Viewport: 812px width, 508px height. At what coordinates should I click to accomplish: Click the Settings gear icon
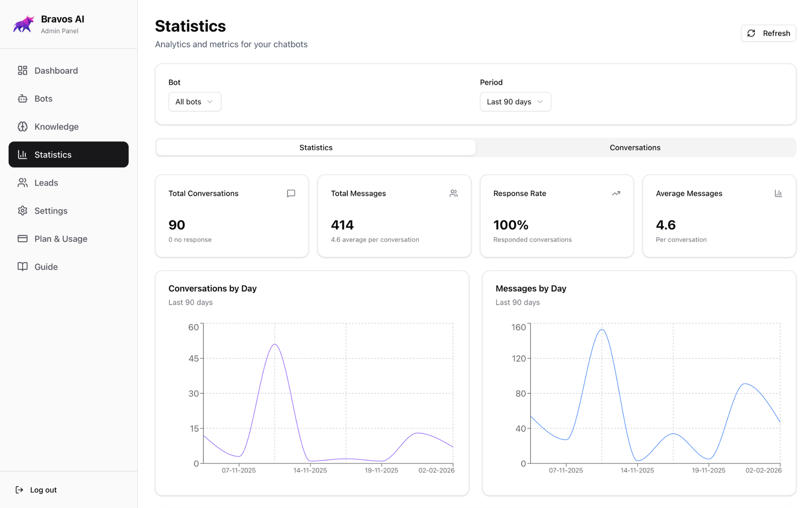click(x=23, y=211)
